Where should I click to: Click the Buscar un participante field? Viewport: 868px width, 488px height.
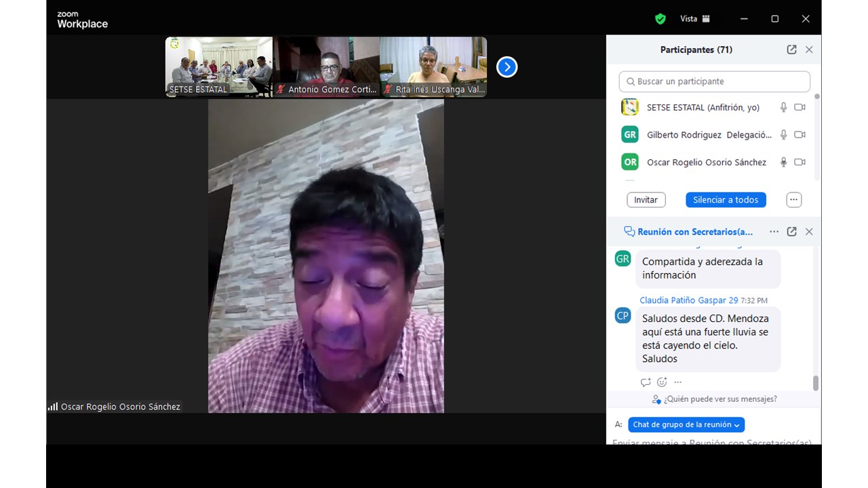714,81
